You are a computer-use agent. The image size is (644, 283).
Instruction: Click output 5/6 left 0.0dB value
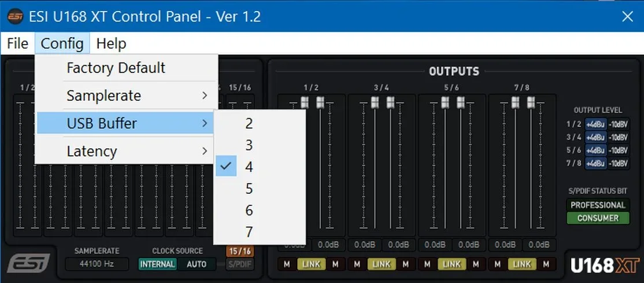pyautogui.click(x=435, y=245)
